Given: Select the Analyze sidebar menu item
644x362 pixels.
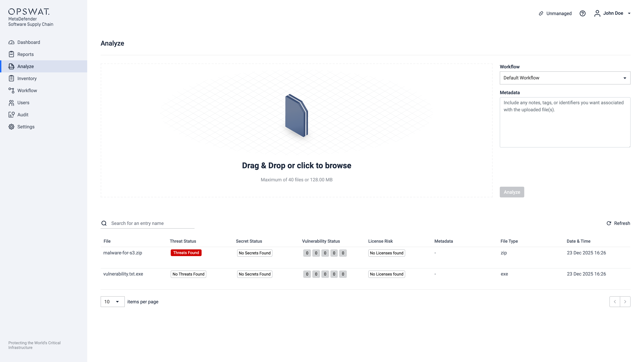Looking at the screenshot, I should click(25, 67).
